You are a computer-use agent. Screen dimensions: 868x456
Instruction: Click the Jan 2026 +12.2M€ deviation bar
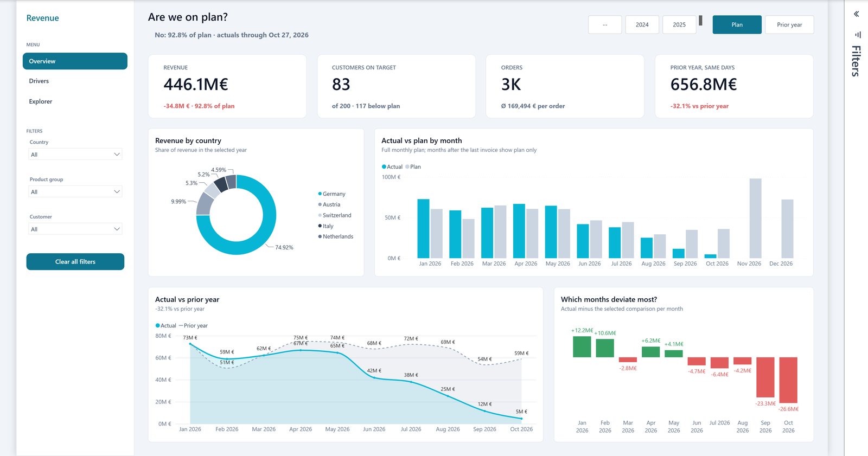point(582,347)
